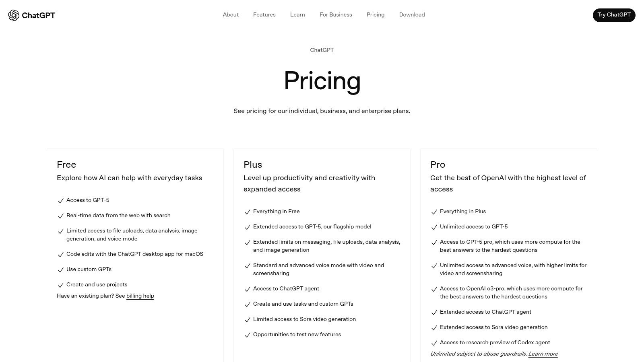Click the Try ChatGPT button
This screenshot has width=644, height=362.
click(x=614, y=15)
